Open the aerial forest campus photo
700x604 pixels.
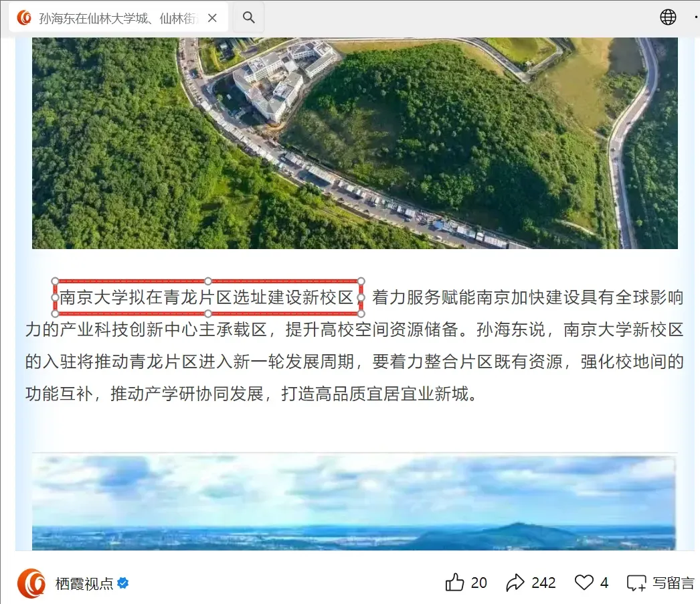pos(355,143)
